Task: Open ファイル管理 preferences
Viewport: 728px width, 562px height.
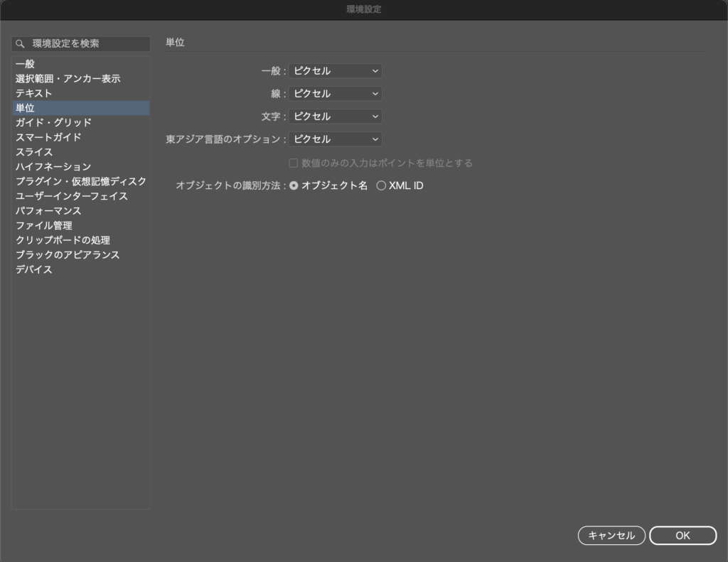Action: (44, 226)
